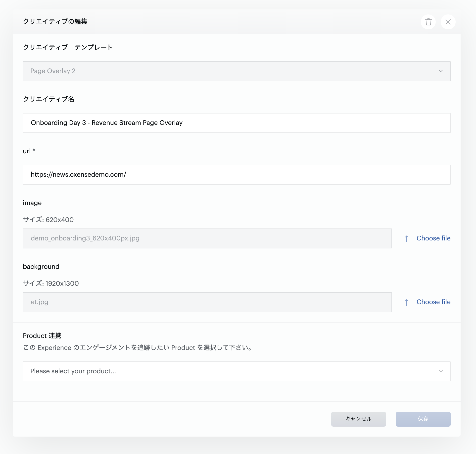Click the upload arrow icon beside image
The width and height of the screenshot is (476, 454).
(407, 239)
